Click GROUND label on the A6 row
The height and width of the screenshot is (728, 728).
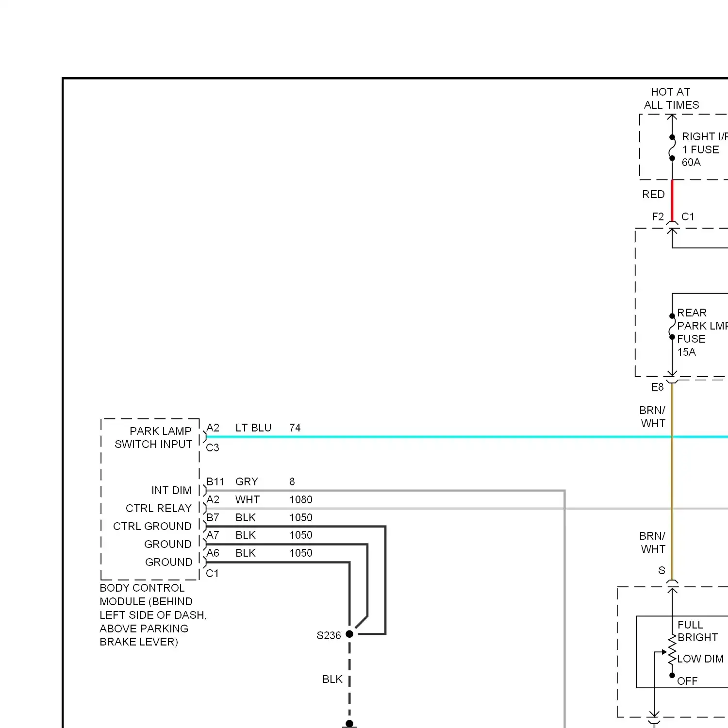(169, 563)
